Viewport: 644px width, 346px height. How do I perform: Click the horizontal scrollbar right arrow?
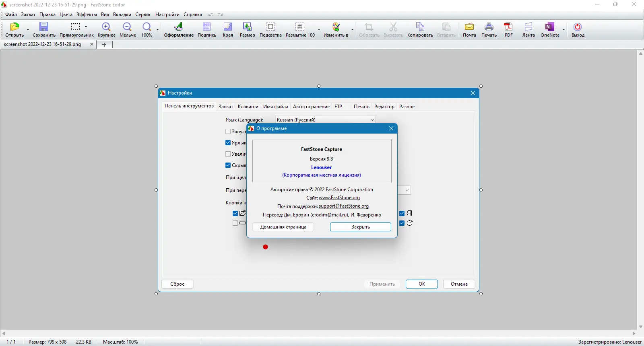point(634,334)
